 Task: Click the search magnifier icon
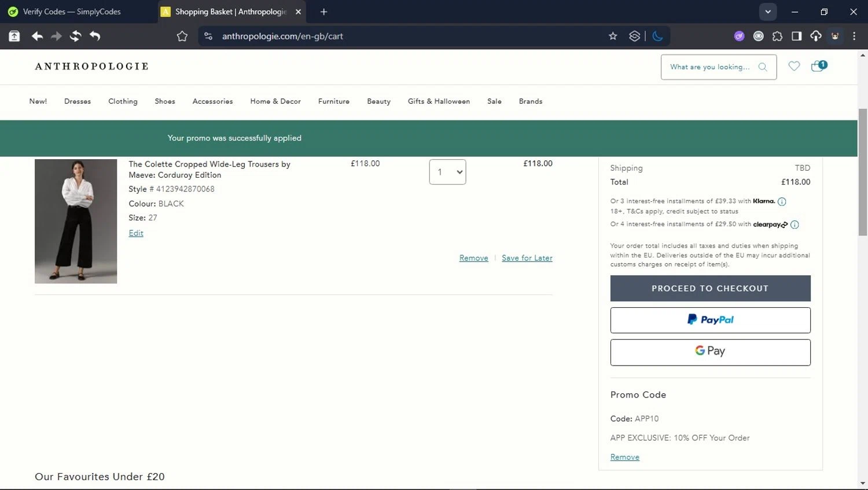(x=763, y=67)
